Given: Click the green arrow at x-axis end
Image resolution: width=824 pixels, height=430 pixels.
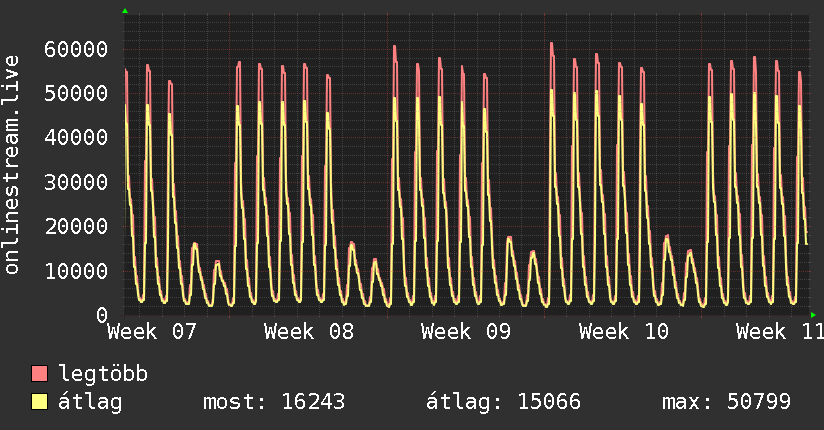Looking at the screenshot, I should point(813,315).
